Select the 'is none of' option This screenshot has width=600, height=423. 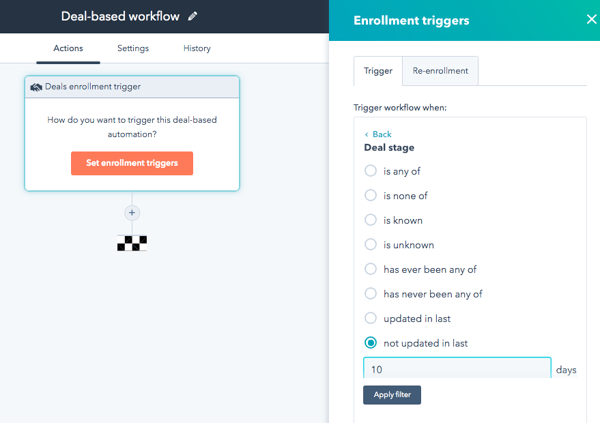tap(371, 196)
